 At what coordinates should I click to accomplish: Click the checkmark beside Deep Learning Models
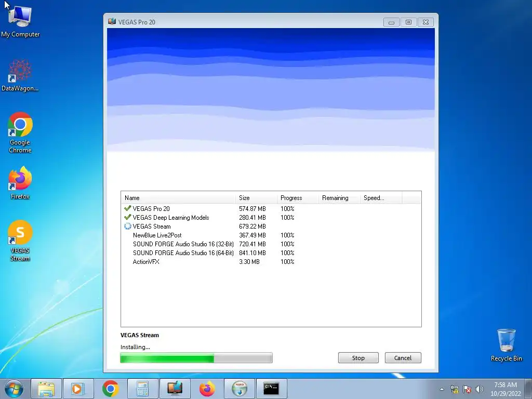tap(128, 217)
